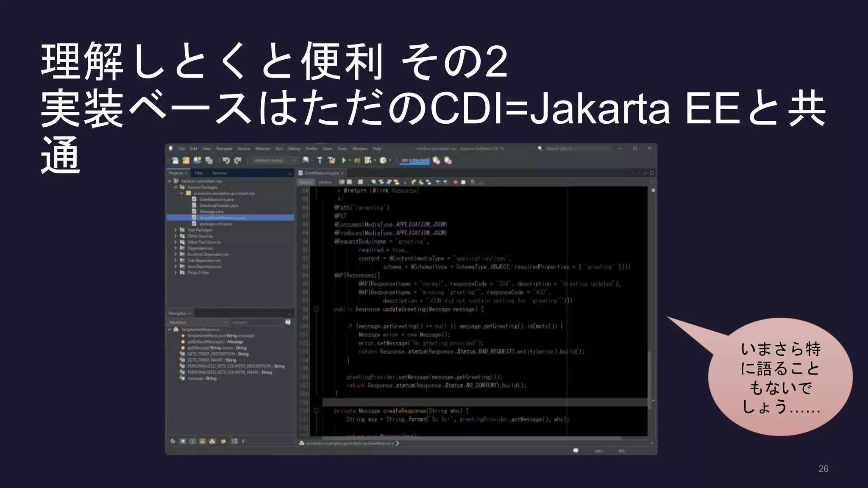868x488 pixels.
Task: Close the Navigator panel tab
Action: click(189, 313)
